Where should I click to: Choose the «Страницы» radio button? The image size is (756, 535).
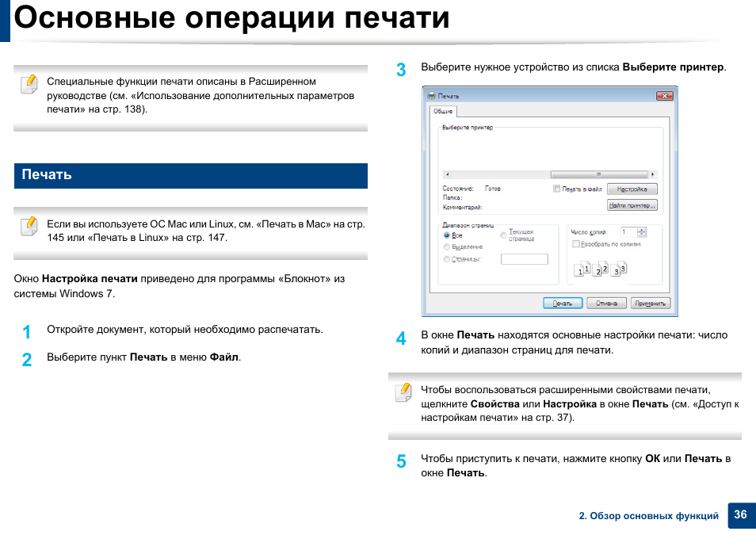coord(447,259)
